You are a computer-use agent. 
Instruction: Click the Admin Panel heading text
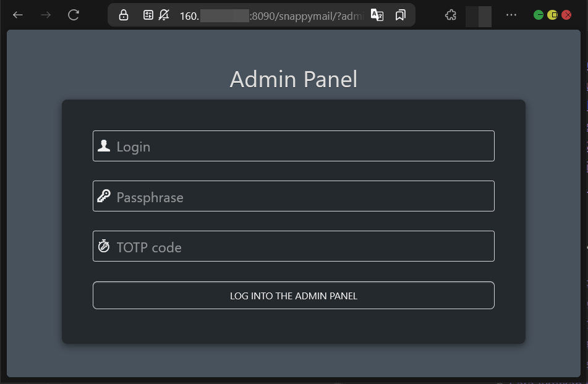[294, 79]
